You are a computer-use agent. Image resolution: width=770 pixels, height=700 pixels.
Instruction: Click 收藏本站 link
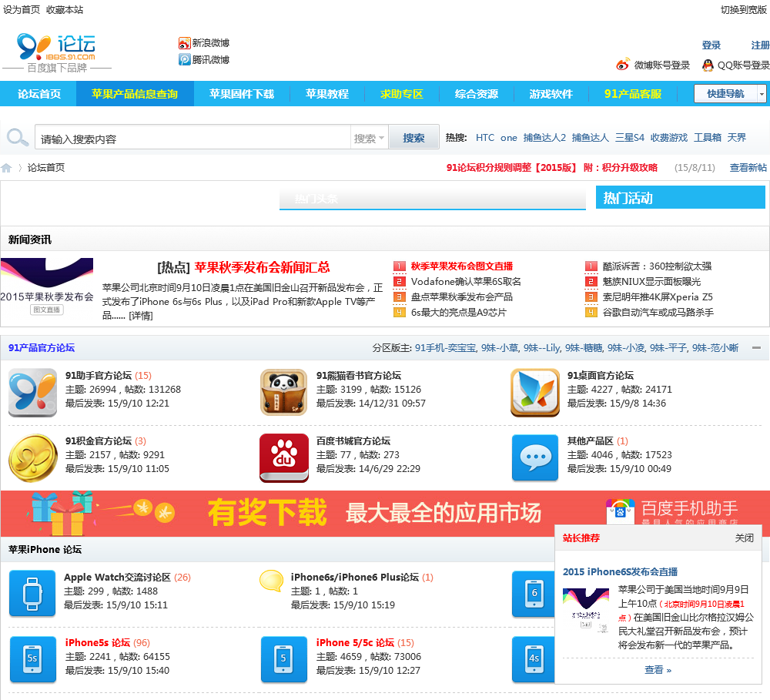(x=65, y=10)
